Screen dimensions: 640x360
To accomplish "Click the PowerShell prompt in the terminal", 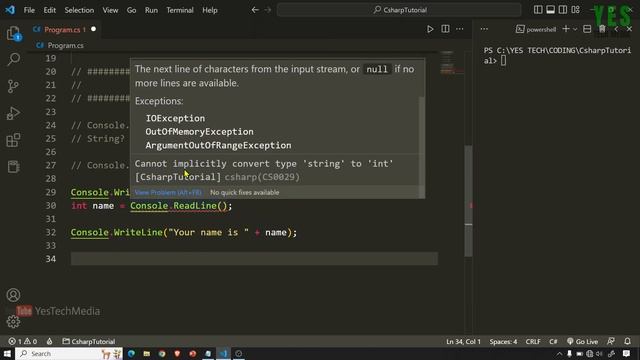I will tap(558, 56).
